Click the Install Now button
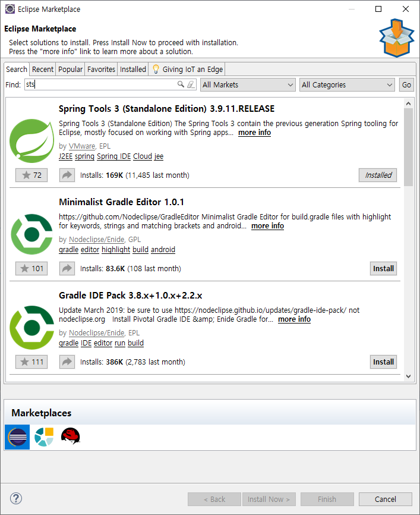This screenshot has height=515, width=420. (269, 499)
